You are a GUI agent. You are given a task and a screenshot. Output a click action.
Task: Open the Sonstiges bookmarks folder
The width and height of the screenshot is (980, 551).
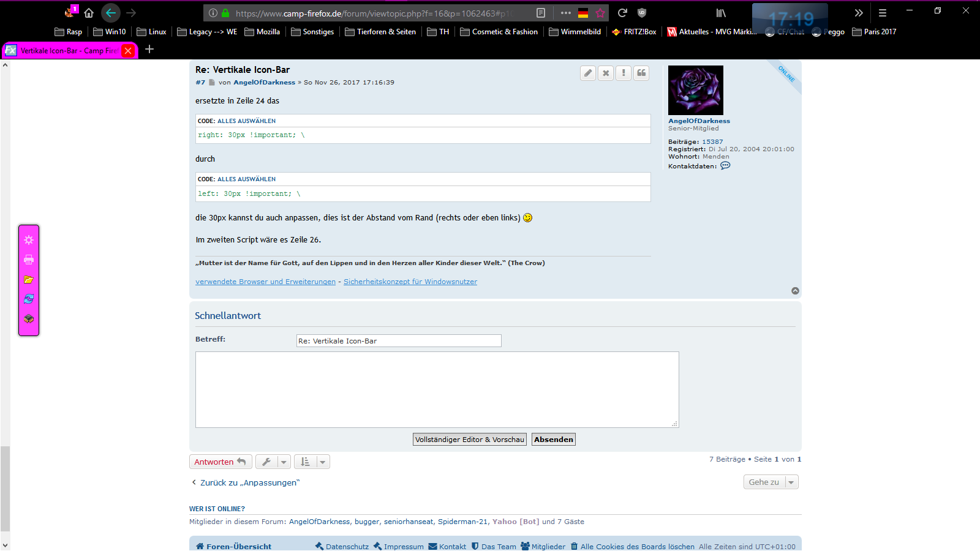point(312,32)
